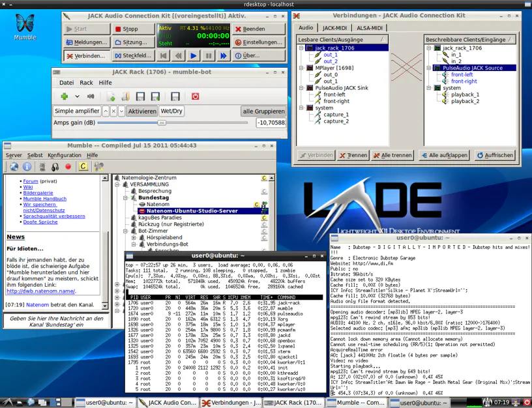Click the Mumble globe connect icon

[14, 166]
